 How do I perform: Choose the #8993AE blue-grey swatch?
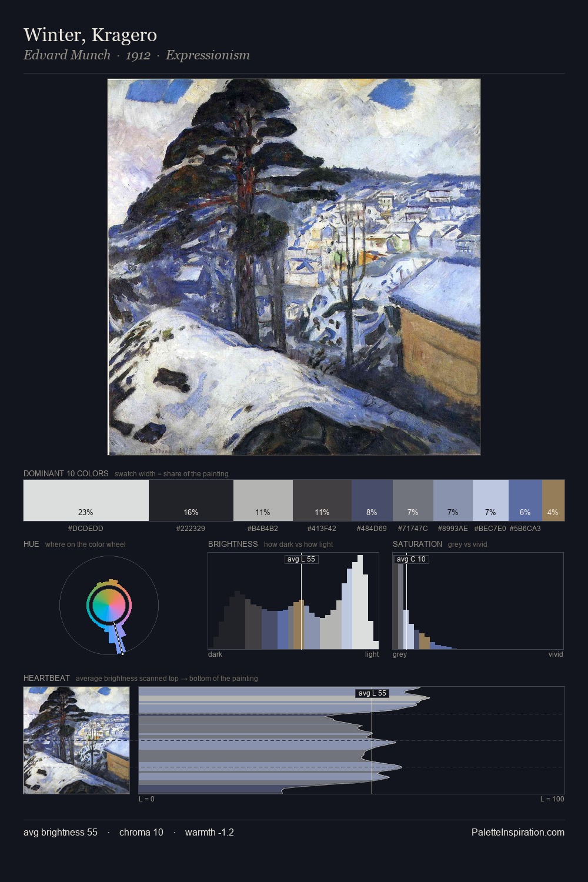tap(453, 500)
